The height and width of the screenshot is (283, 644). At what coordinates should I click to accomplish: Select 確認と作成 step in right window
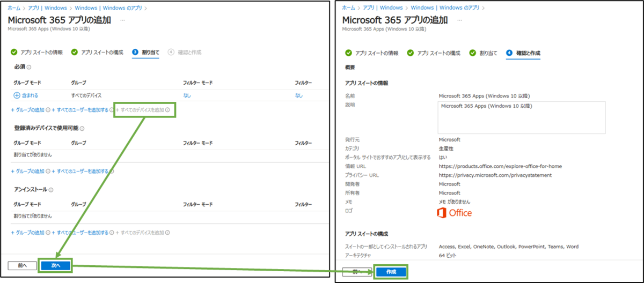click(x=523, y=53)
